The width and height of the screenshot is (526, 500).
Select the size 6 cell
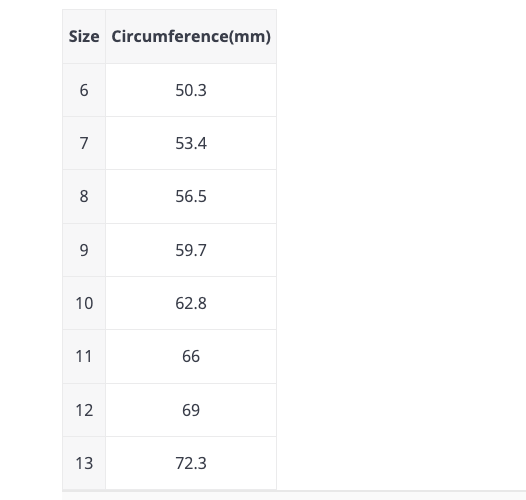[84, 90]
